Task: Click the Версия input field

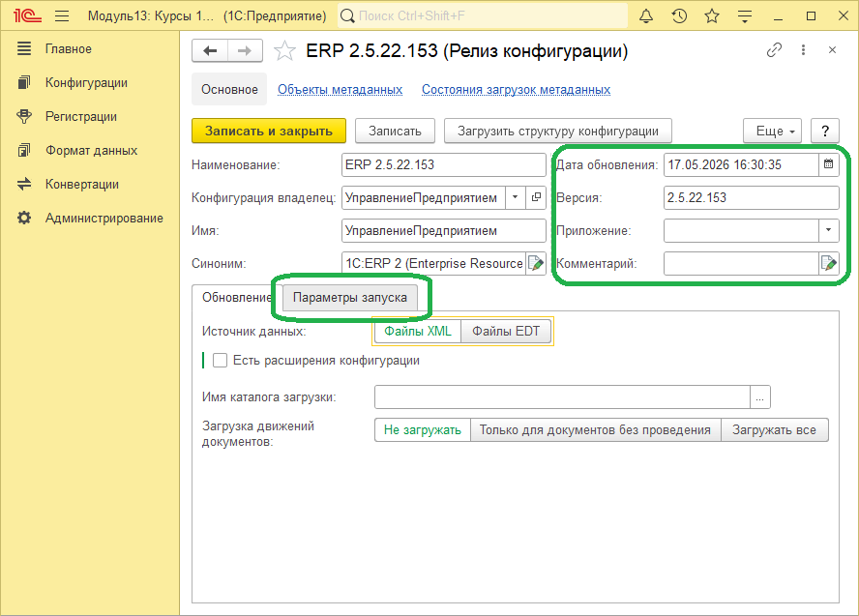Action: 751,197
